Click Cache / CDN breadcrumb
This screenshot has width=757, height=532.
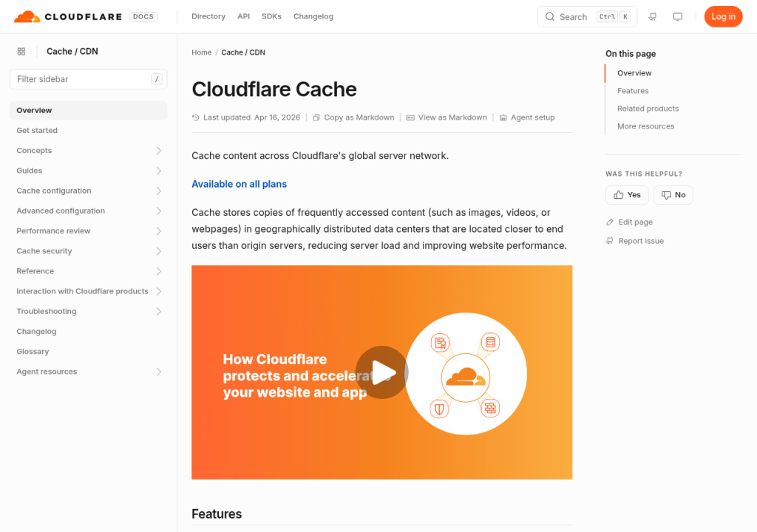tap(242, 52)
